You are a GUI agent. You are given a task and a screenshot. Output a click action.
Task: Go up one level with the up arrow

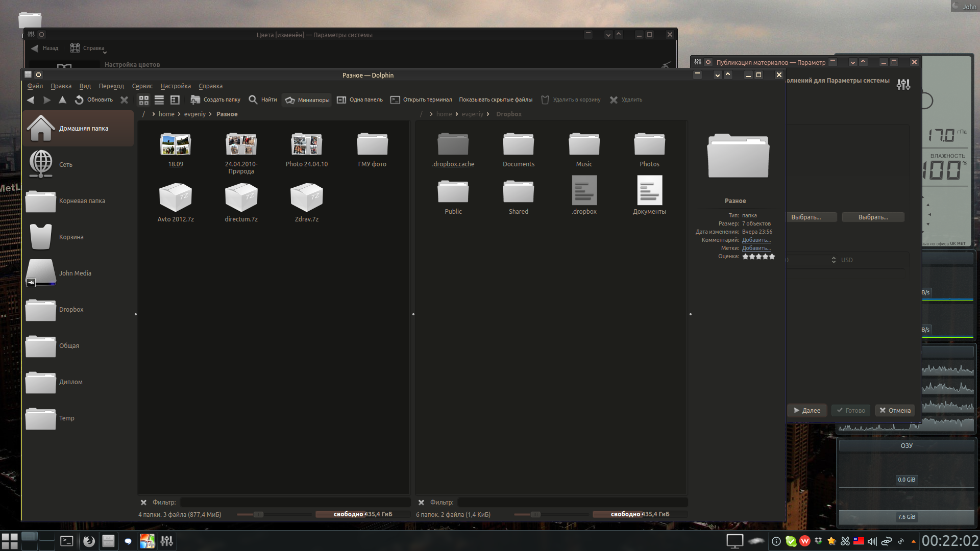(x=62, y=100)
